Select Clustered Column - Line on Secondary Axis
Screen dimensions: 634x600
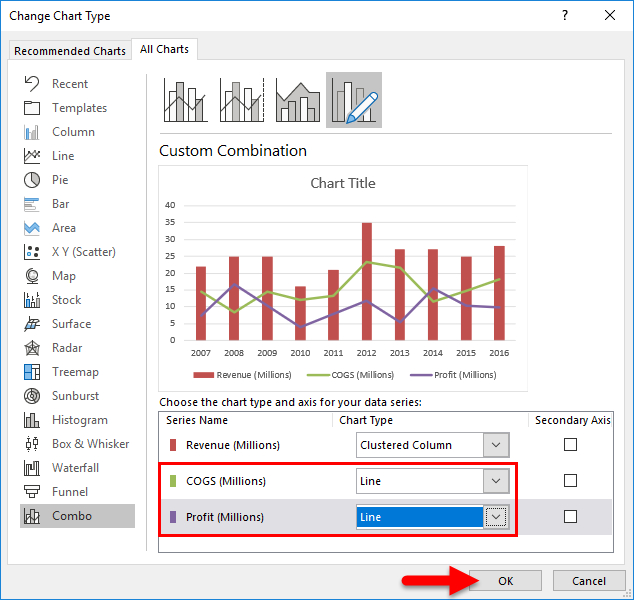242,100
